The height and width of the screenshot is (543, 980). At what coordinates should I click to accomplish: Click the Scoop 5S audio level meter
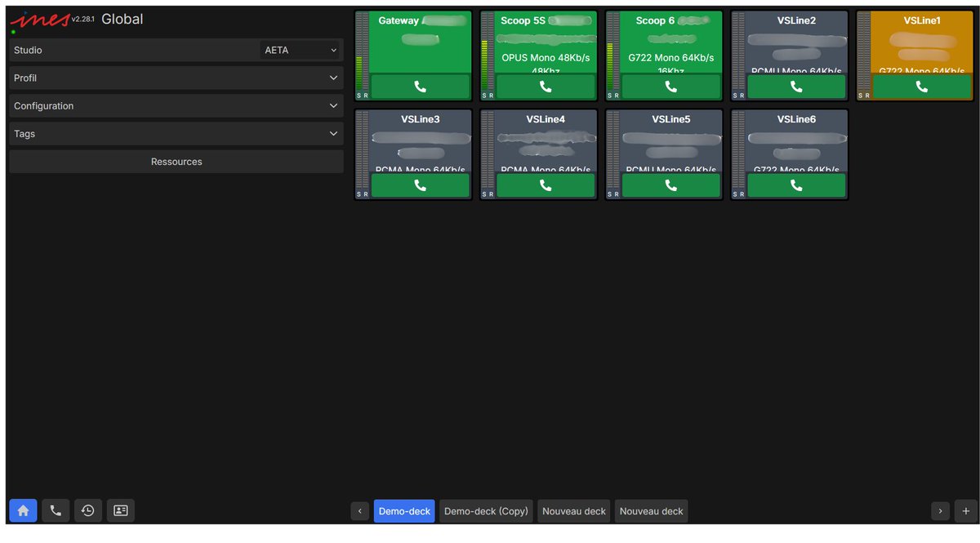pyautogui.click(x=488, y=52)
